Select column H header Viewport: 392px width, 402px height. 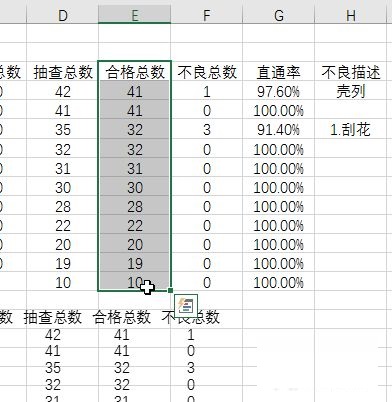350,15
